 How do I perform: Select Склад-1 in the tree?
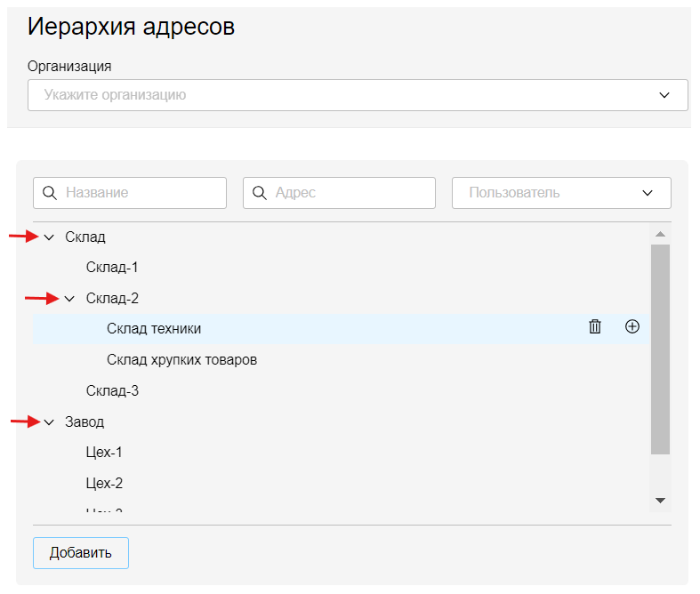[x=112, y=268]
